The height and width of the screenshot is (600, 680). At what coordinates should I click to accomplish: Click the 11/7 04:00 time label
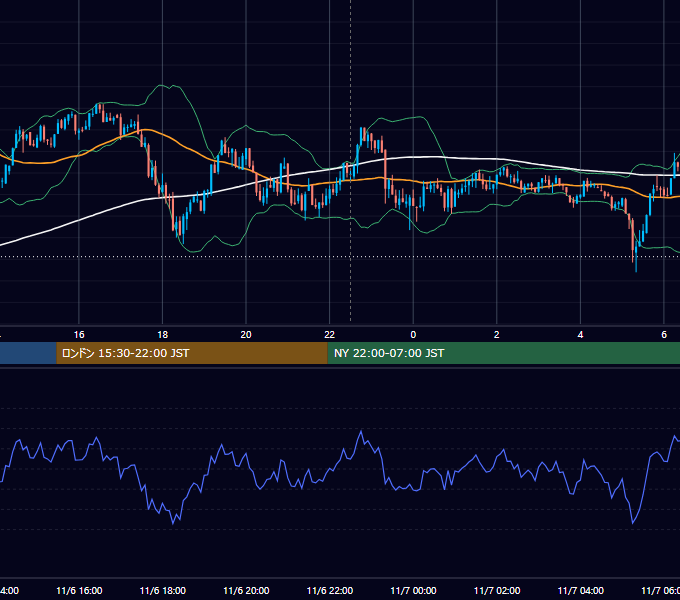(581, 591)
